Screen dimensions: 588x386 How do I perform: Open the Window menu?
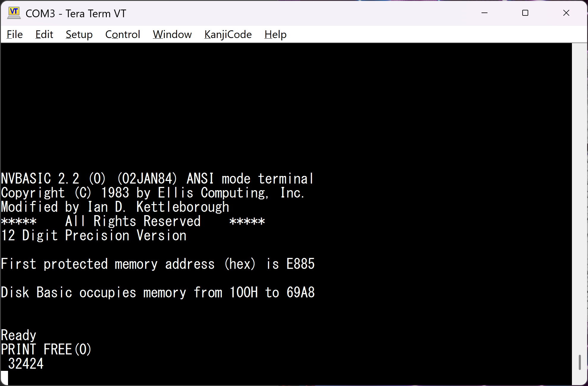[172, 34]
